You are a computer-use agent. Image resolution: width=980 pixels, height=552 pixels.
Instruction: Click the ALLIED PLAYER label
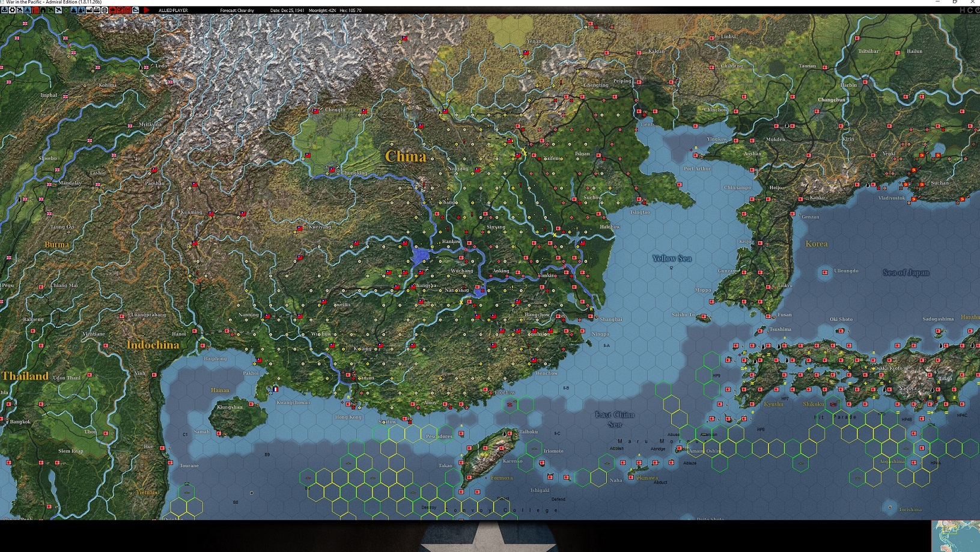point(173,10)
